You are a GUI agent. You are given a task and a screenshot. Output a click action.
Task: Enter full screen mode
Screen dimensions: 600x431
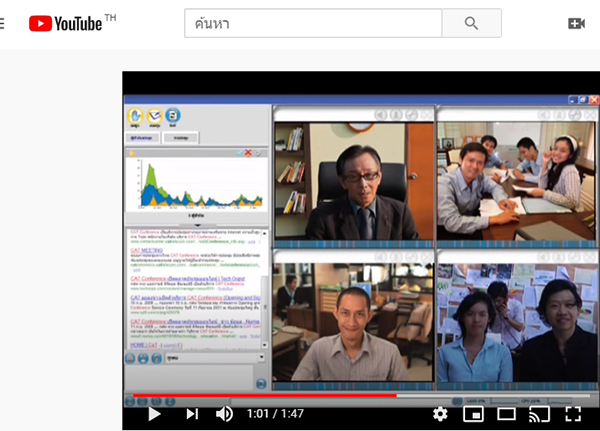click(573, 413)
